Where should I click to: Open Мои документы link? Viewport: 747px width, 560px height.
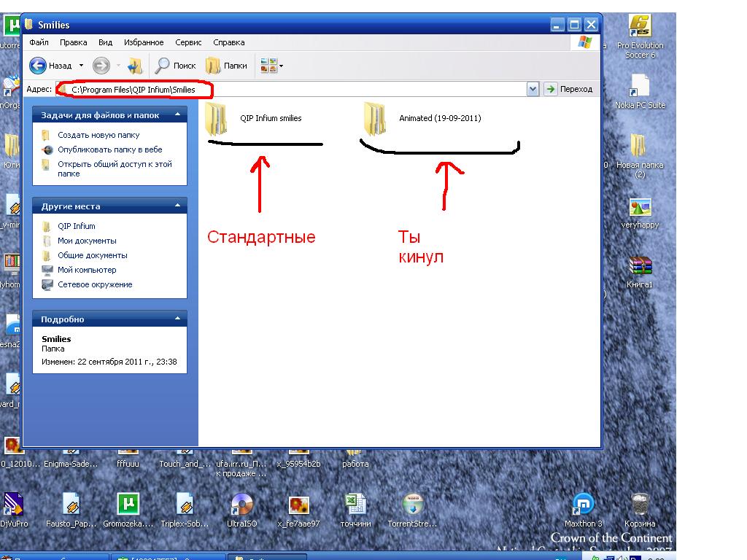click(87, 241)
